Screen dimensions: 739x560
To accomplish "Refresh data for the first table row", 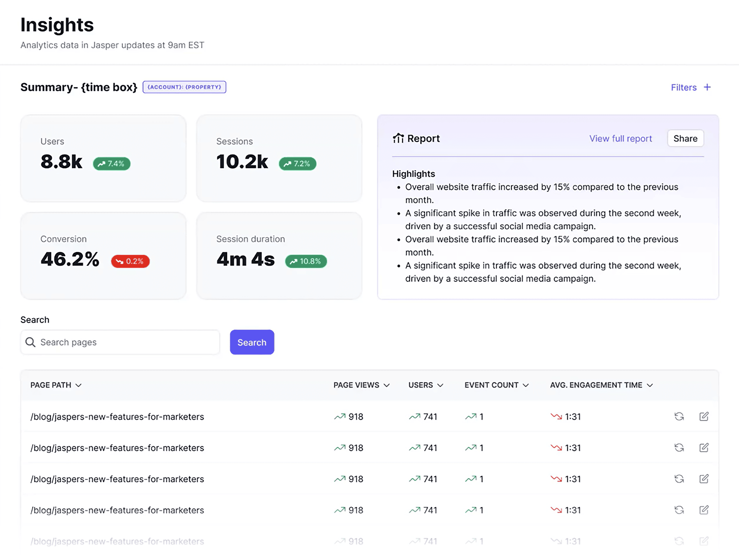I will pyautogui.click(x=679, y=416).
